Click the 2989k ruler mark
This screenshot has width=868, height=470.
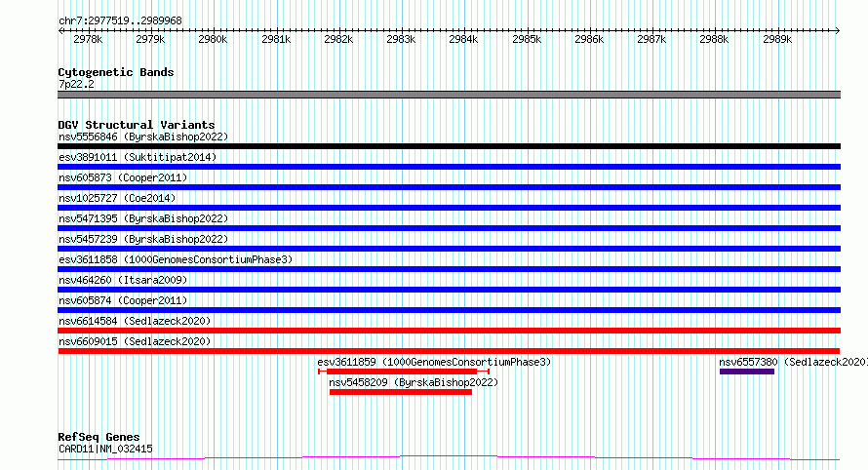click(777, 39)
